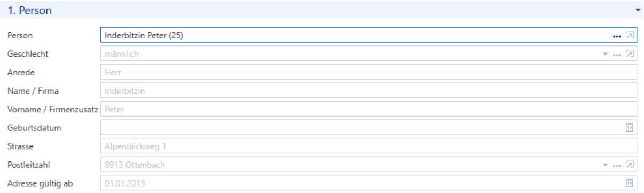This screenshot has height=193, width=644.
Task: Focus the Name / Firma field
Action: (368, 91)
